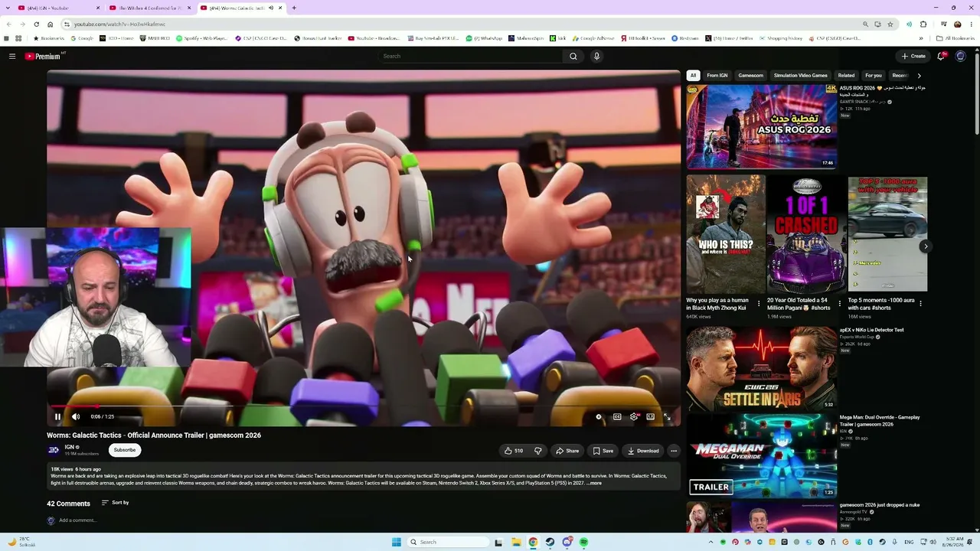Image resolution: width=980 pixels, height=551 pixels.
Task: Open File Explorer from taskbar
Action: tap(516, 542)
